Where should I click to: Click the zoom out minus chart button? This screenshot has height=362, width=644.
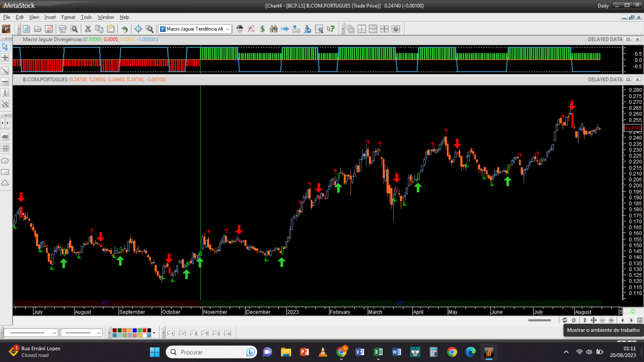[x=602, y=320]
